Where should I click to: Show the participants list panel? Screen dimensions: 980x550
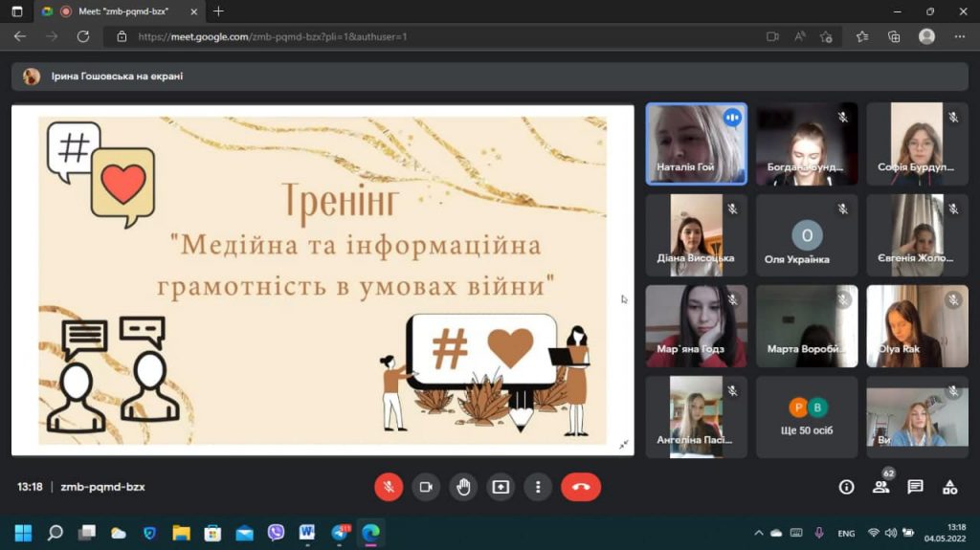880,487
